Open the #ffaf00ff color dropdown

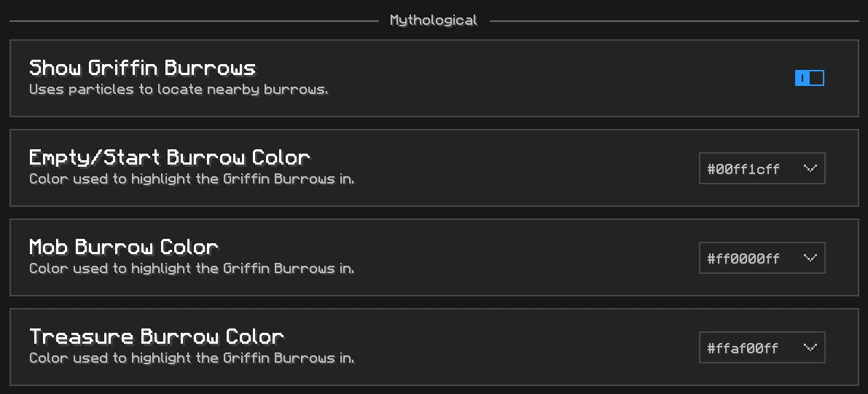(x=762, y=347)
